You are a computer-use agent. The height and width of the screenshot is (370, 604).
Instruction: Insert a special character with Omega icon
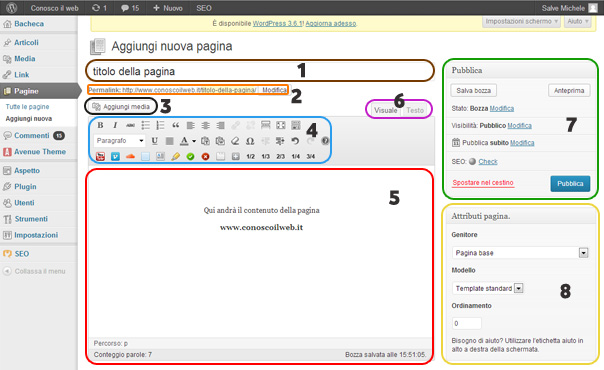click(x=250, y=141)
